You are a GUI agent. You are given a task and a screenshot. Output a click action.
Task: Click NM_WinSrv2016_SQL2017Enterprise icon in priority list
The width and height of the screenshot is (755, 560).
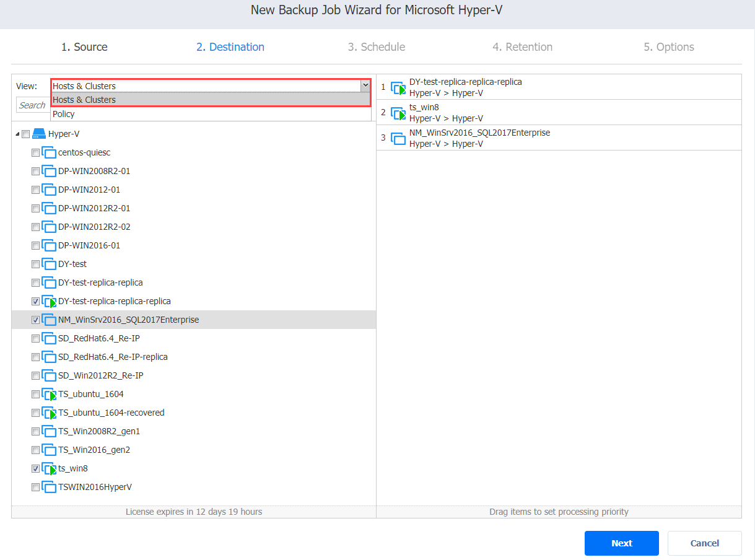[398, 138]
